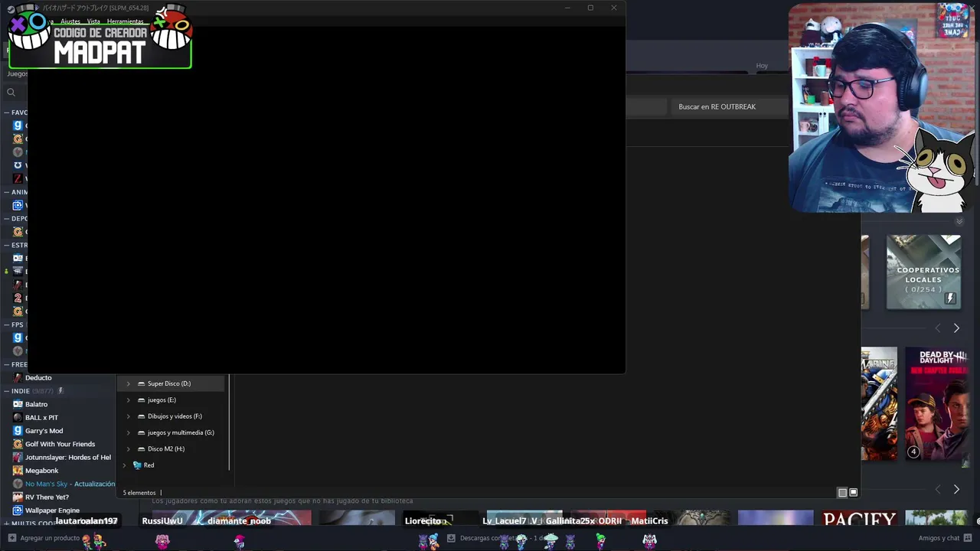The image size is (980, 551).
Task: Click Agregar un producto
Action: 50,538
